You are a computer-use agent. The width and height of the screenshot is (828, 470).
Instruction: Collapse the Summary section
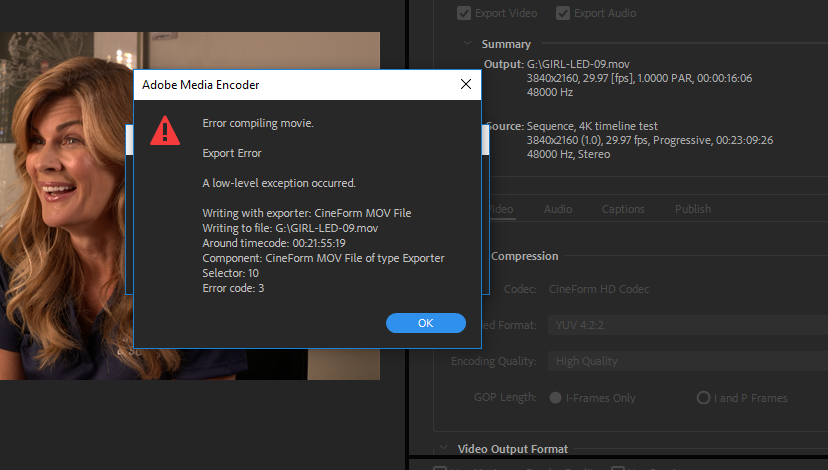click(x=467, y=44)
